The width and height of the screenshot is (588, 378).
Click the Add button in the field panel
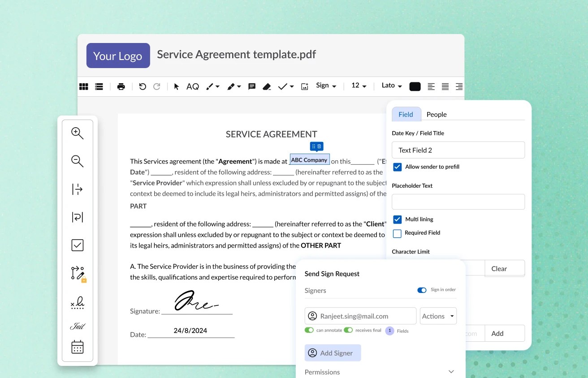(505, 333)
